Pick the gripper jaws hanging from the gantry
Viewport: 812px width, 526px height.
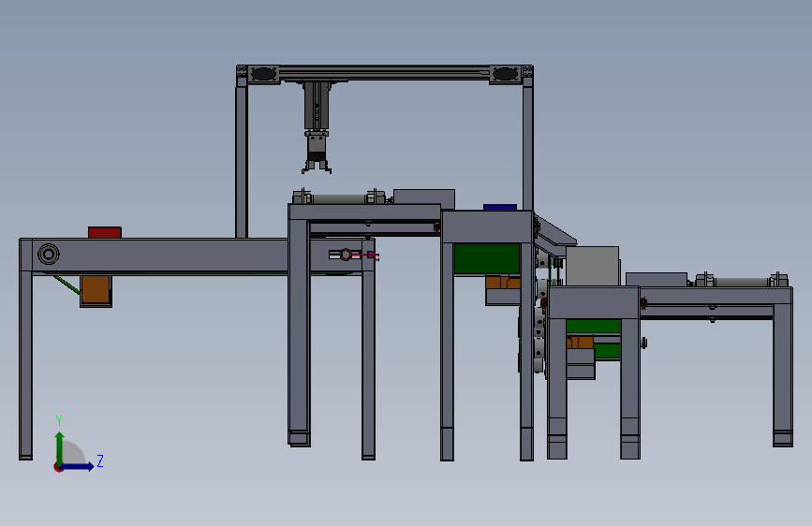click(x=317, y=167)
